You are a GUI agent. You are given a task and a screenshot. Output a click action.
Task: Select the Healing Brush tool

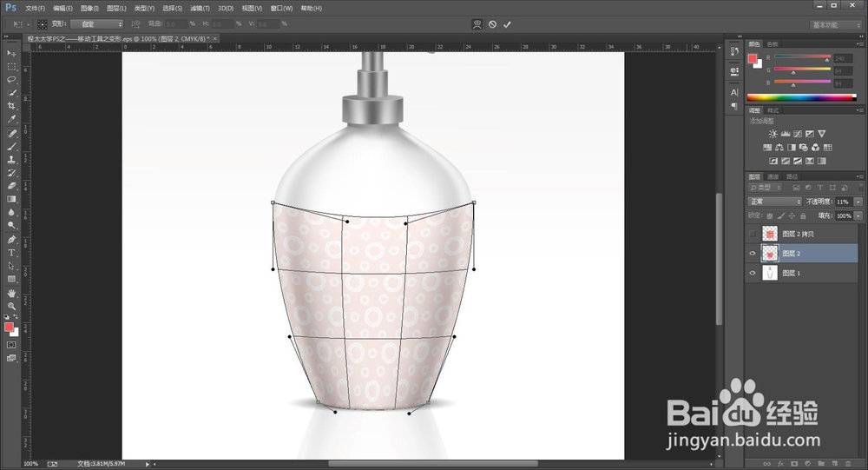[11, 134]
